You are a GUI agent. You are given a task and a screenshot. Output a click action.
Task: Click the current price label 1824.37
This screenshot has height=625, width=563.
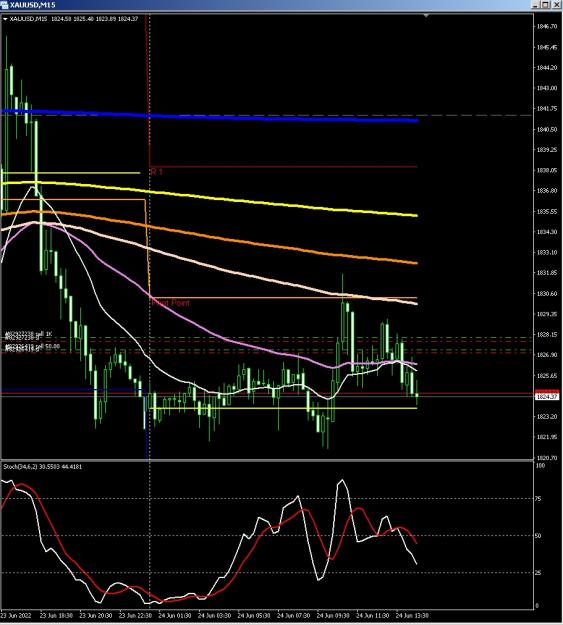(547, 397)
